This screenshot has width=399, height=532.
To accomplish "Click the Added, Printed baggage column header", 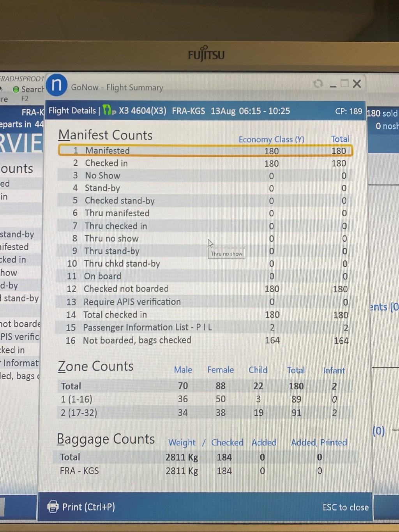I will (x=319, y=442).
